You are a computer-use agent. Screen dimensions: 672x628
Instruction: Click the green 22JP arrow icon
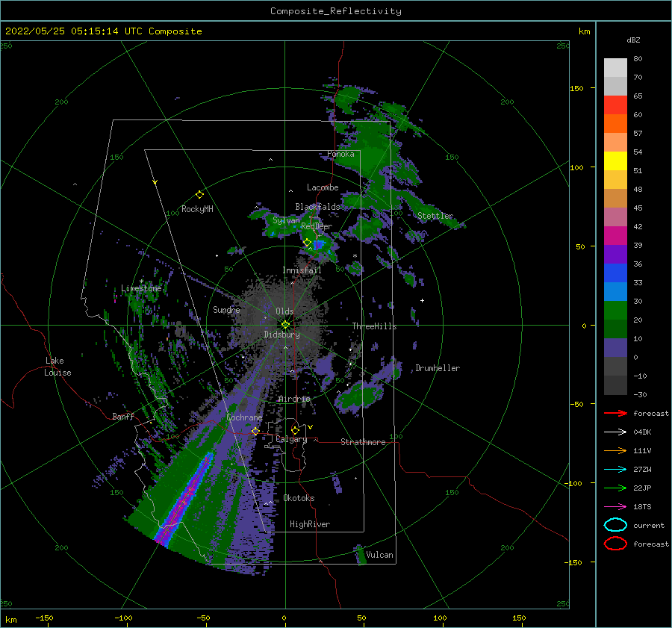coord(615,488)
